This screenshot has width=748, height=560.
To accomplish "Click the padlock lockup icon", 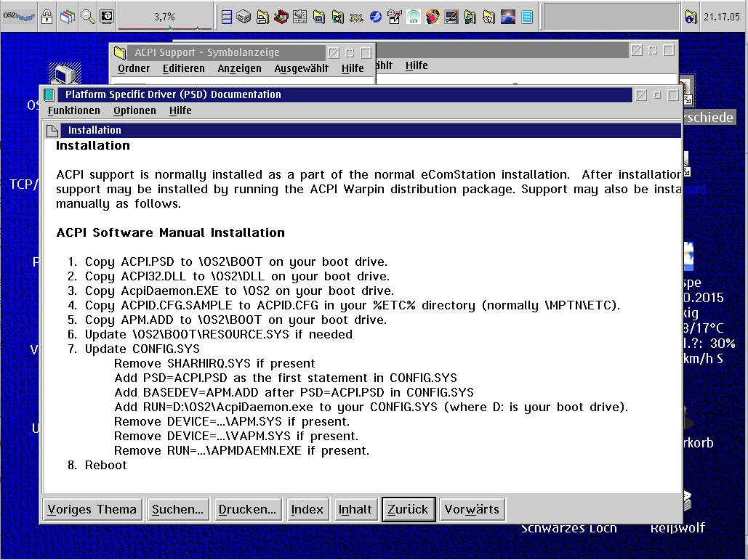I will pyautogui.click(x=47, y=17).
